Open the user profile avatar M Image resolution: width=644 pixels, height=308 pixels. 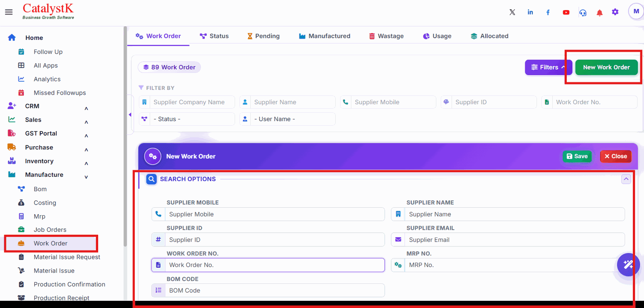pos(636,11)
